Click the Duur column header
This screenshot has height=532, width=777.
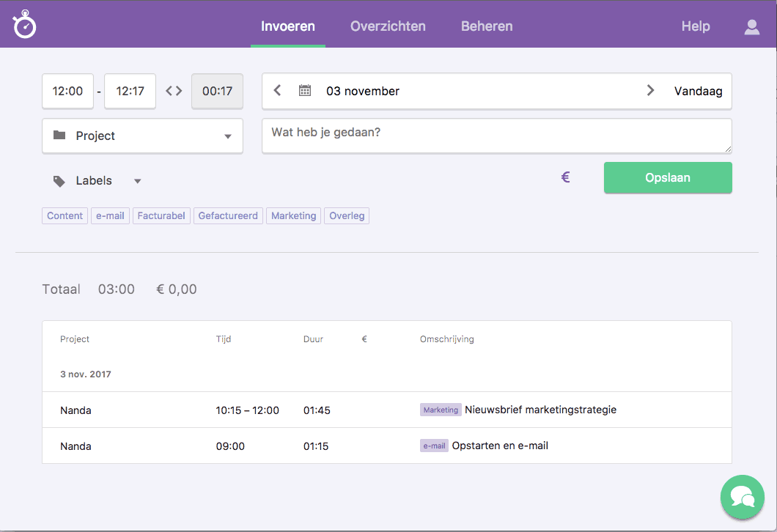[313, 339]
